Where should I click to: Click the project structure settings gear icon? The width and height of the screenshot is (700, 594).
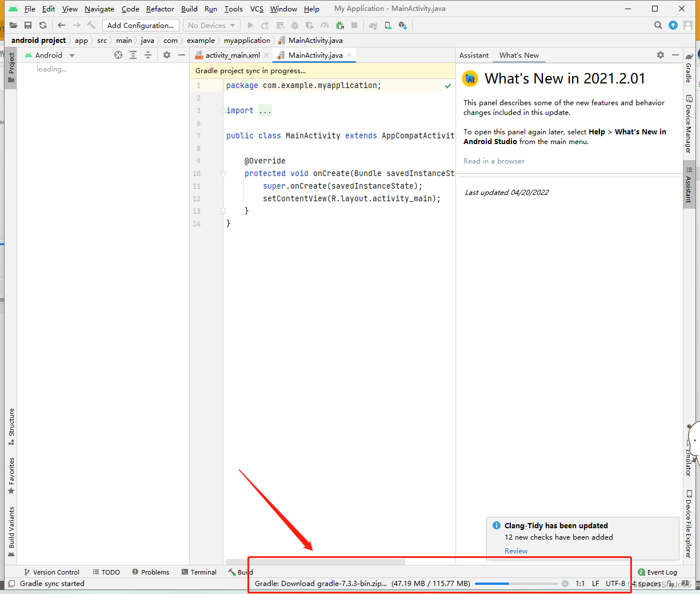[x=167, y=55]
